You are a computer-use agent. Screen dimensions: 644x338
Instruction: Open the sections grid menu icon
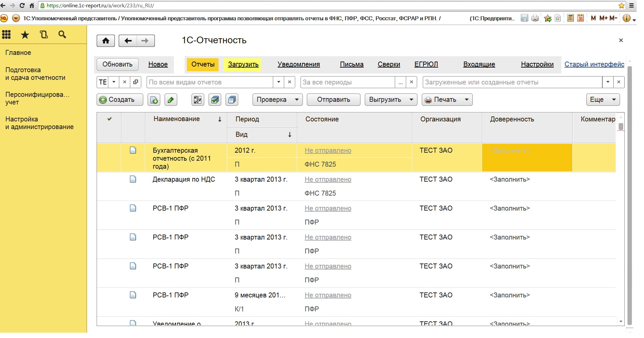click(x=6, y=35)
